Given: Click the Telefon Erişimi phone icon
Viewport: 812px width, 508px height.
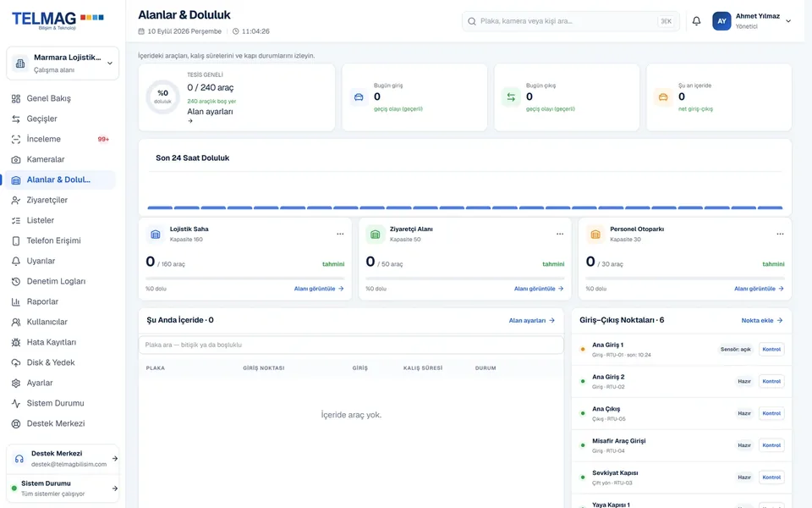Looking at the screenshot, I should tap(16, 240).
